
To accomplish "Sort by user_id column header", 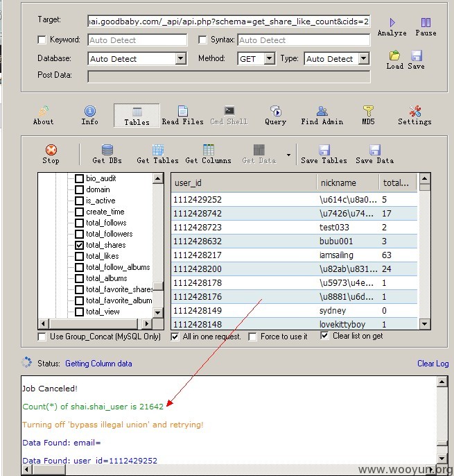I will 244,182.
